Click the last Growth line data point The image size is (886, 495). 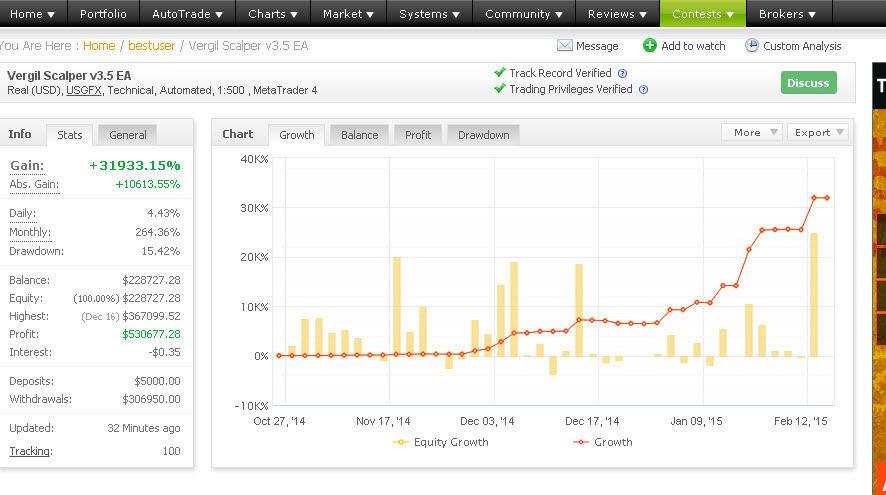coord(827,198)
